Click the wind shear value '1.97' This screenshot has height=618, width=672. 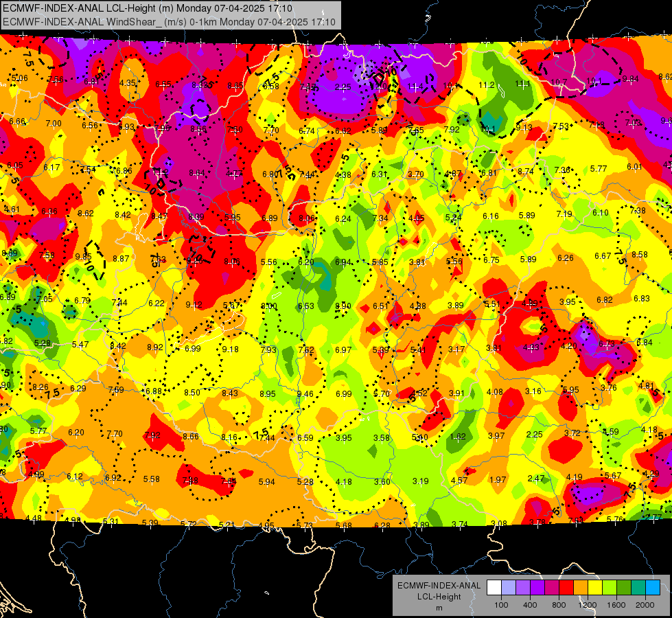click(x=498, y=479)
